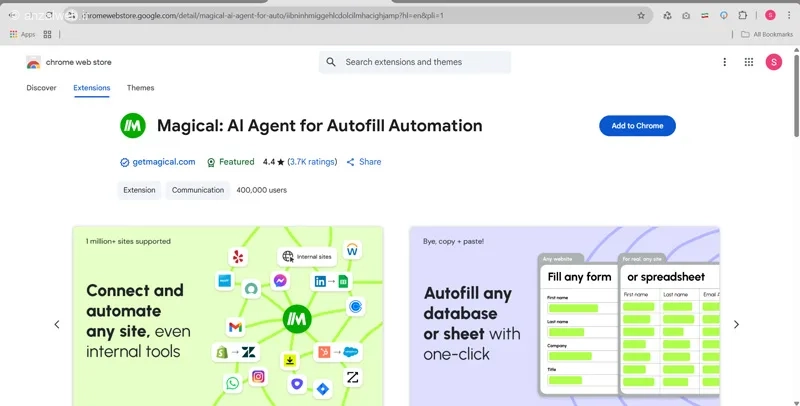Switch to the Themes tab

point(140,88)
